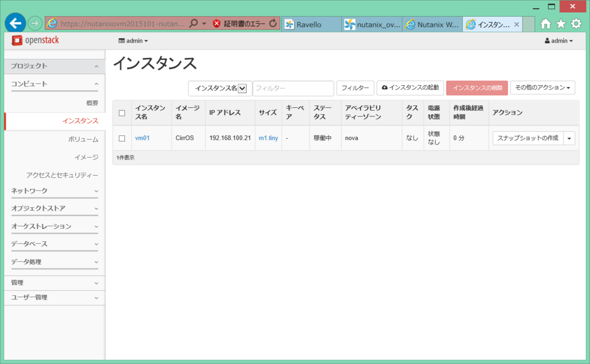Click the red インスタンスの削除 button
This screenshot has width=590, height=364.
477,88
